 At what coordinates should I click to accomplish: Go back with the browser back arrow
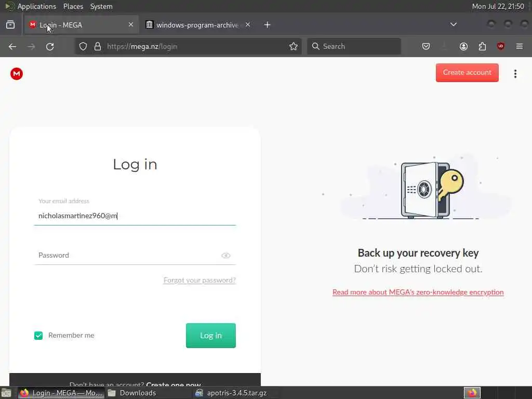(12, 46)
